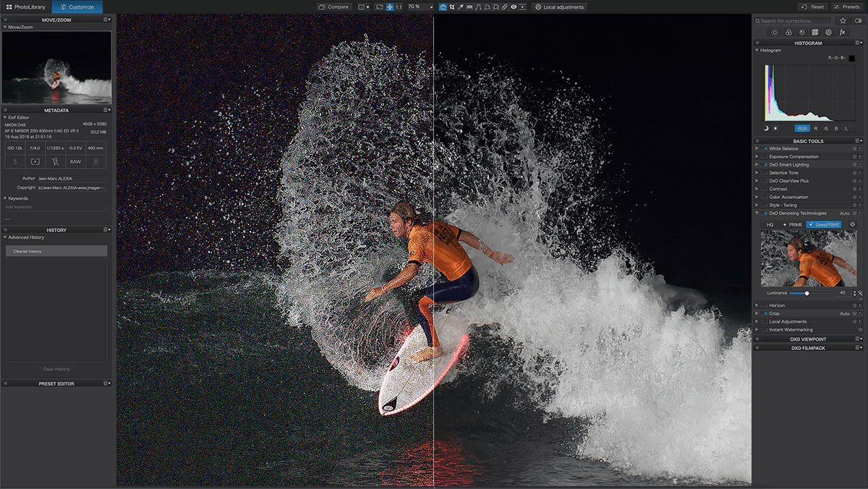Expand the Selective Tone panel
Viewport: 868px width, 489px height.
(x=755, y=172)
